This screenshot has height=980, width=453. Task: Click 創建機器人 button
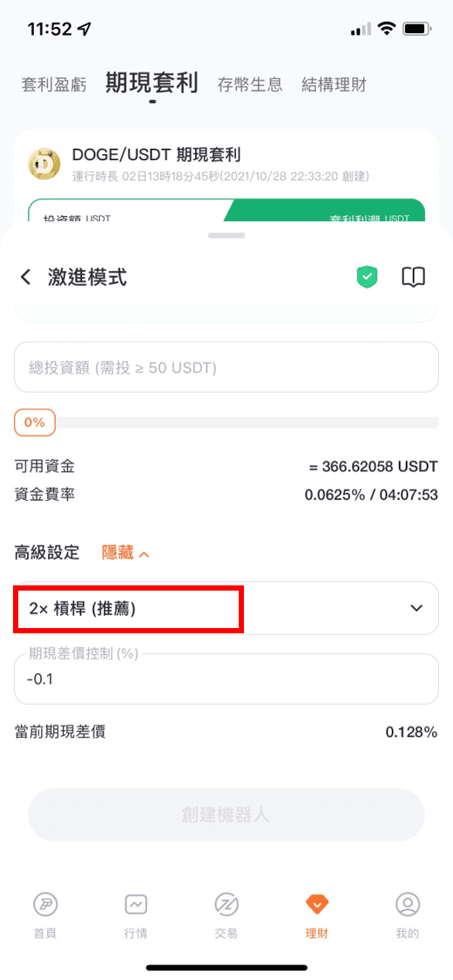point(226,815)
